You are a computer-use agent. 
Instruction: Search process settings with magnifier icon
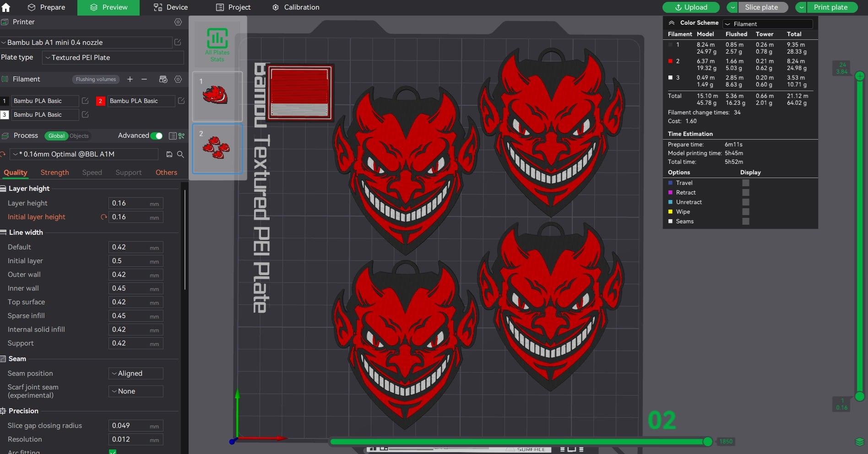(180, 154)
